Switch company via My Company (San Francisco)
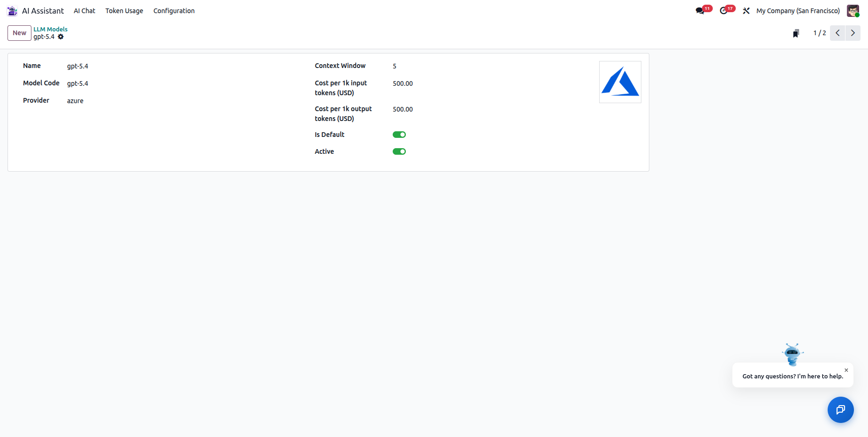The image size is (868, 437). click(x=798, y=11)
